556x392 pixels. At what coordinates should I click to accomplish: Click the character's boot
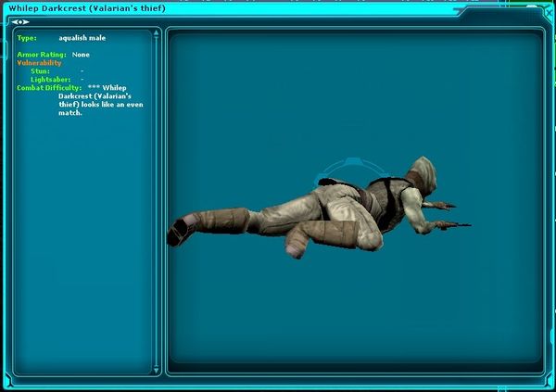pyautogui.click(x=187, y=227)
